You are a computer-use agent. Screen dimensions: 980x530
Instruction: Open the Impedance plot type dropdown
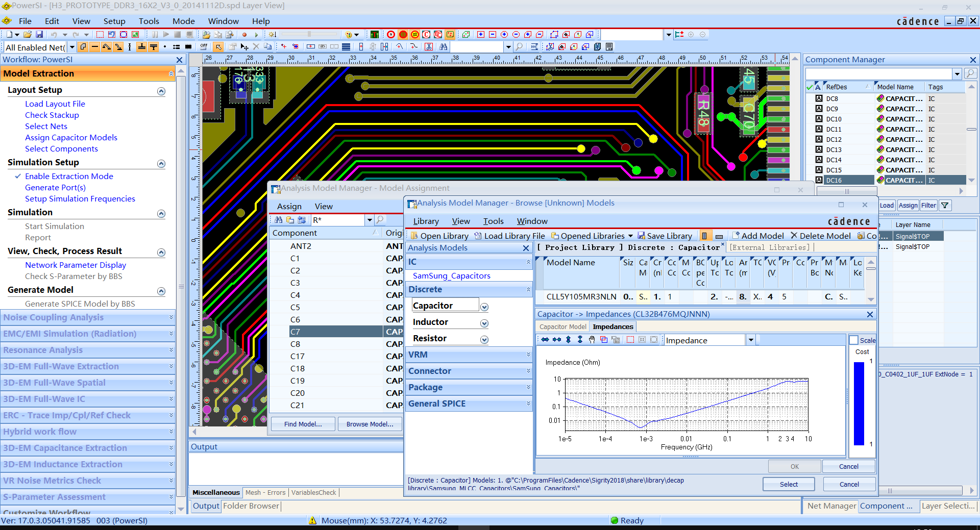pos(751,340)
